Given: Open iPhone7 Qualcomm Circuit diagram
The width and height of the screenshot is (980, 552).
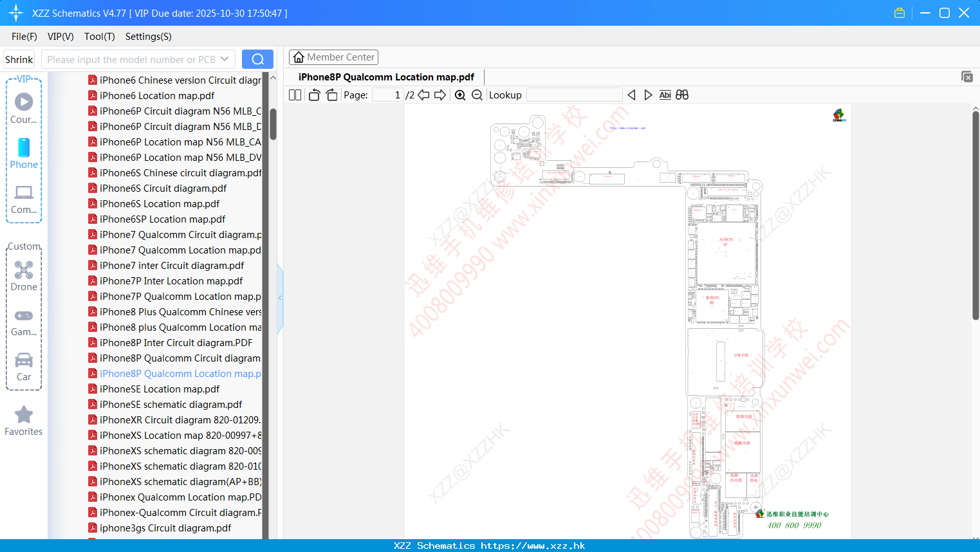Looking at the screenshot, I should (x=180, y=234).
